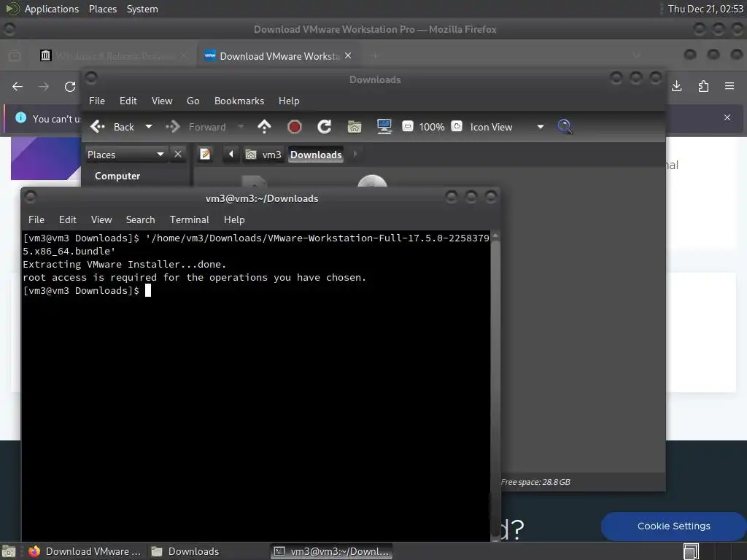The width and height of the screenshot is (747, 560).
Task: Switch to Firefox in bottom taskbar
Action: (85, 551)
